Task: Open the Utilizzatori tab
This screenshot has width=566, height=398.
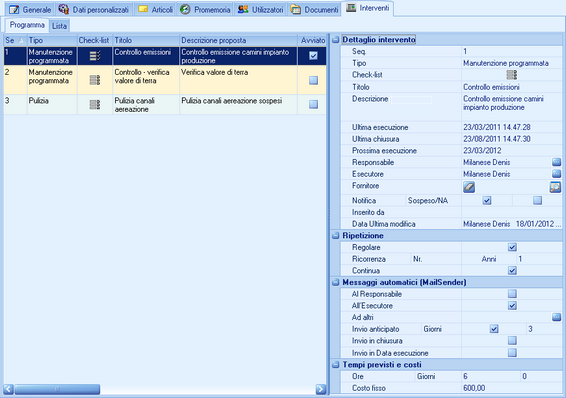Action: (x=260, y=9)
